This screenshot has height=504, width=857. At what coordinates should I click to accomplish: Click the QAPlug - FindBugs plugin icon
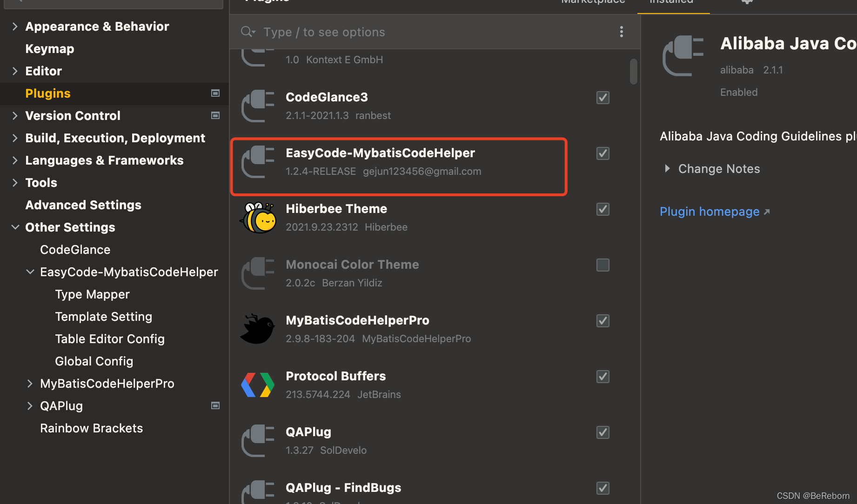click(258, 492)
